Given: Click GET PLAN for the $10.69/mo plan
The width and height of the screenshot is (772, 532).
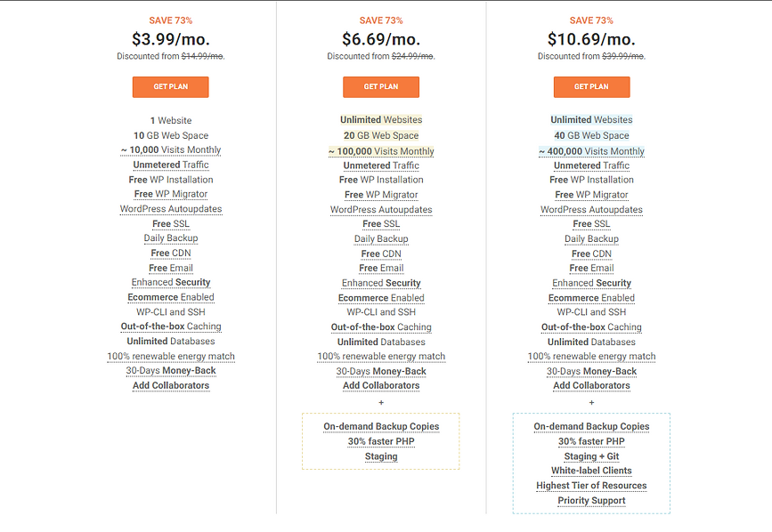Looking at the screenshot, I should [592, 87].
